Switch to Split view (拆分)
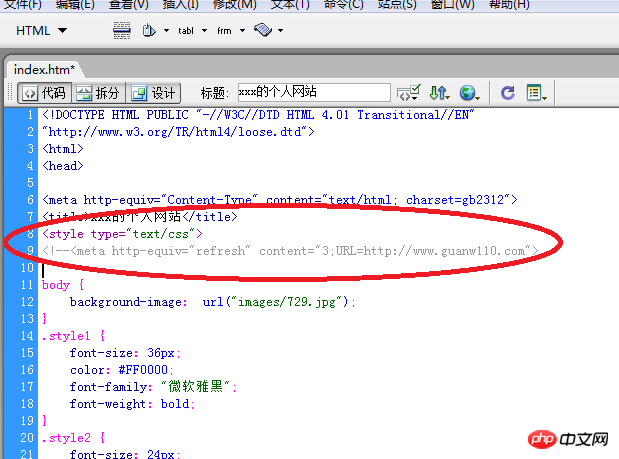 coord(98,93)
